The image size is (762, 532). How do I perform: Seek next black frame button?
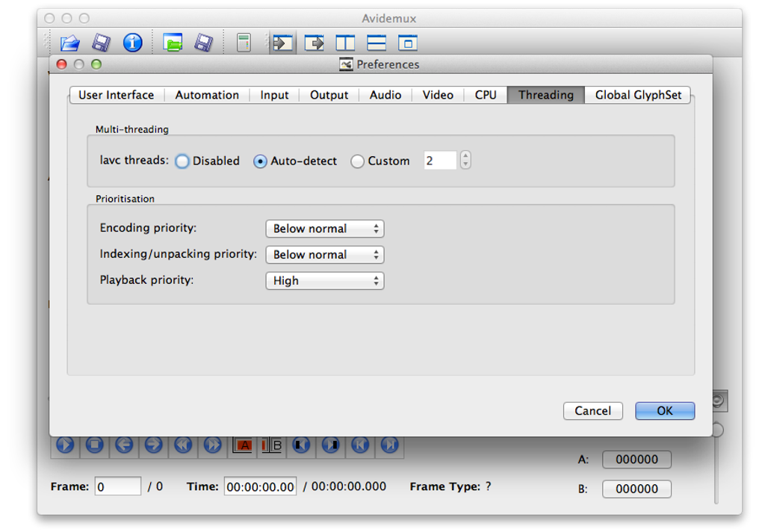click(x=331, y=445)
